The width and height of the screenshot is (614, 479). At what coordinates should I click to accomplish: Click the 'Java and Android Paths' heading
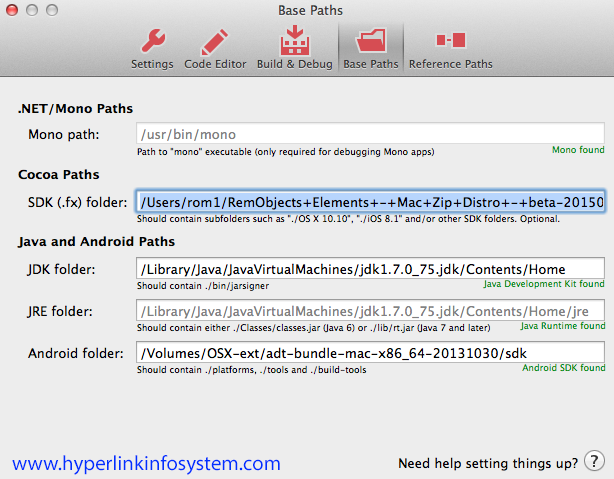96,242
